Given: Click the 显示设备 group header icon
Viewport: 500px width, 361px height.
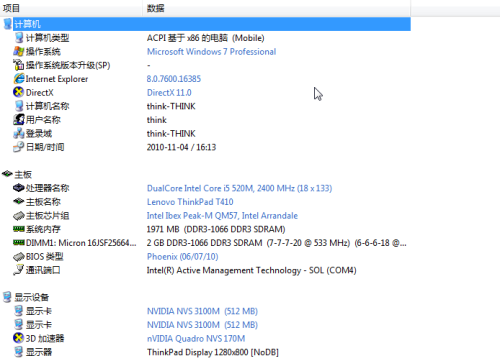Looking at the screenshot, I should [x=7, y=297].
